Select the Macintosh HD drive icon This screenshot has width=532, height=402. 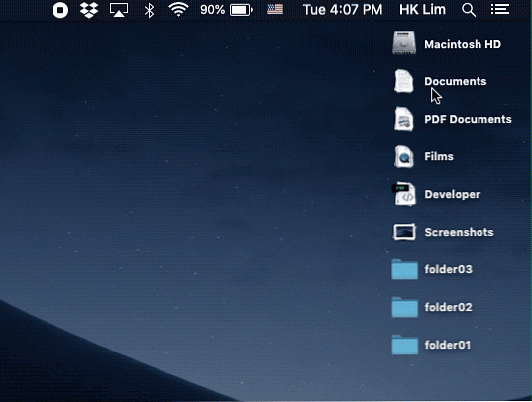point(404,44)
